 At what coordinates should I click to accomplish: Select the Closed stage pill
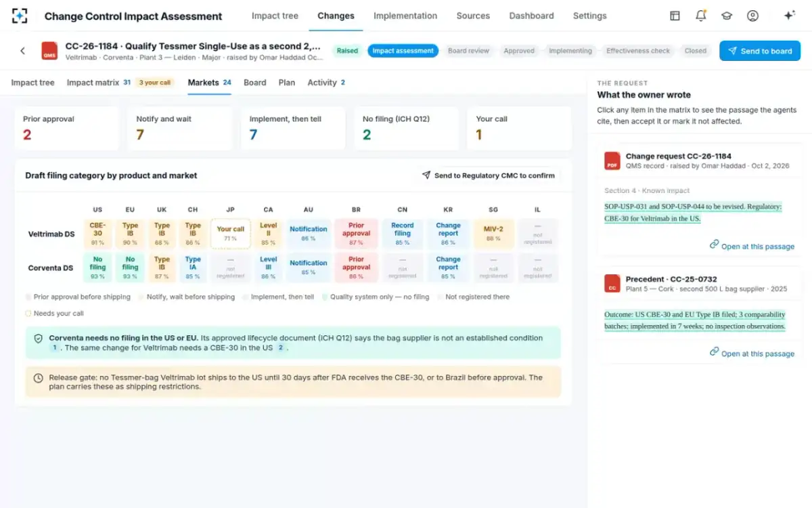[695, 51]
